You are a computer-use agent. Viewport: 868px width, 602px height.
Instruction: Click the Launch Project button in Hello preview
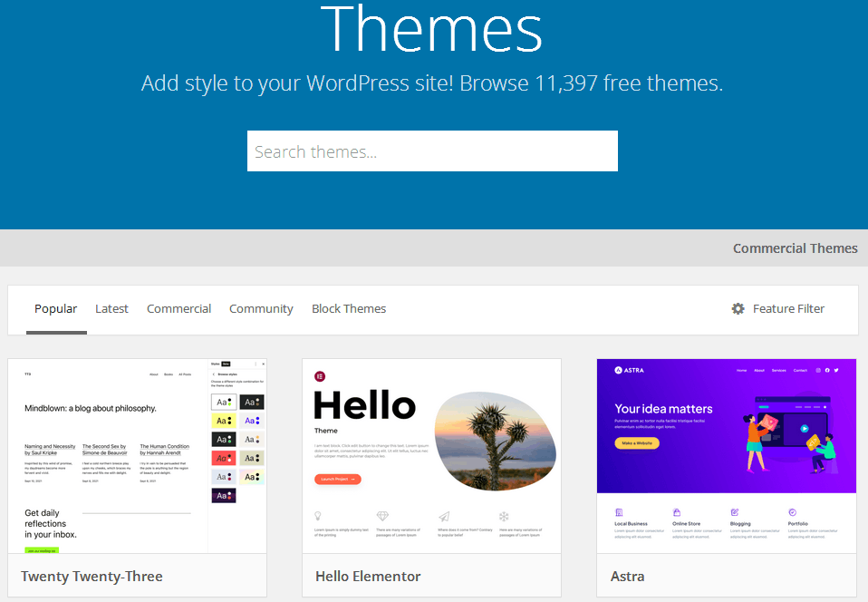pos(338,479)
